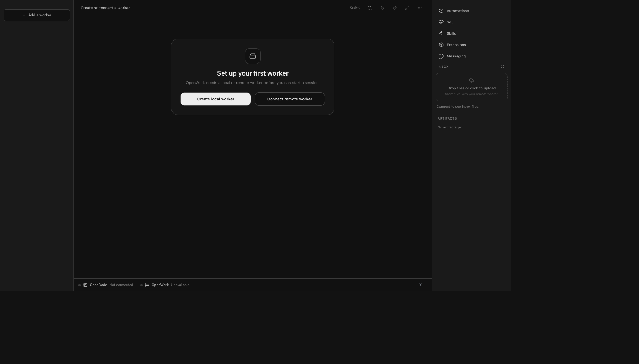Click the worker server icon in setup card

point(252,56)
